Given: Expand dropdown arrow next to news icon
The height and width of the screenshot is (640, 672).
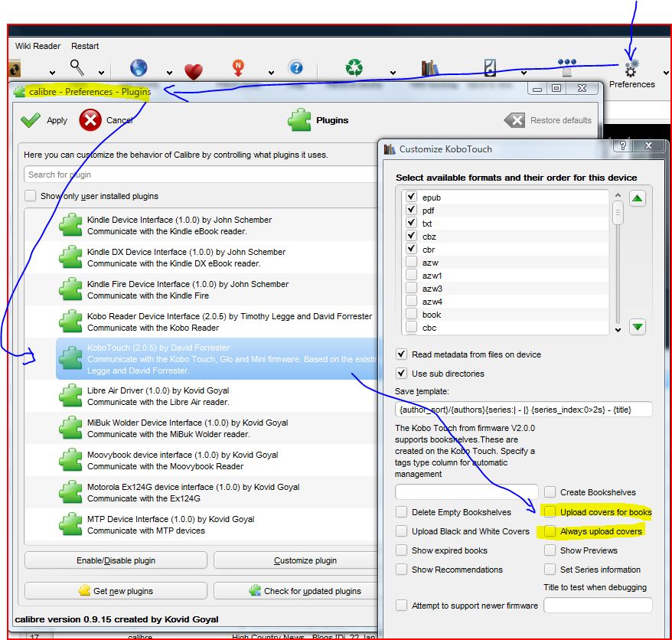Looking at the screenshot, I should click(x=271, y=73).
